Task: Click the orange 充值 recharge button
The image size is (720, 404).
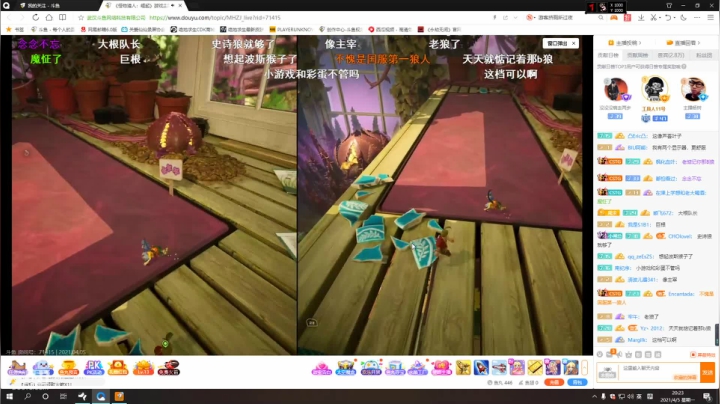Action: pos(554,382)
